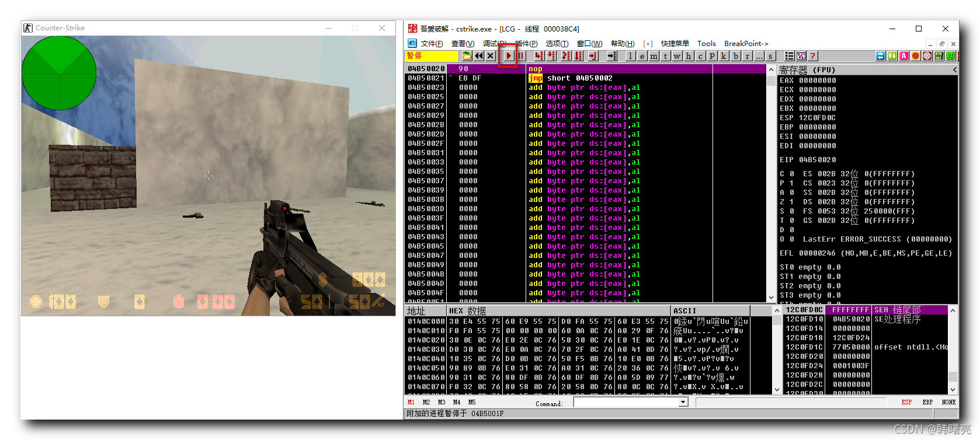This screenshot has width=980, height=440.
Task: Click the ASCII dump column header
Action: pos(710,311)
